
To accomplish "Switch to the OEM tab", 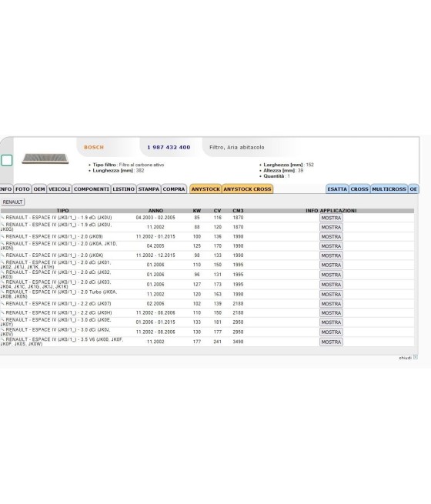I will (x=39, y=189).
